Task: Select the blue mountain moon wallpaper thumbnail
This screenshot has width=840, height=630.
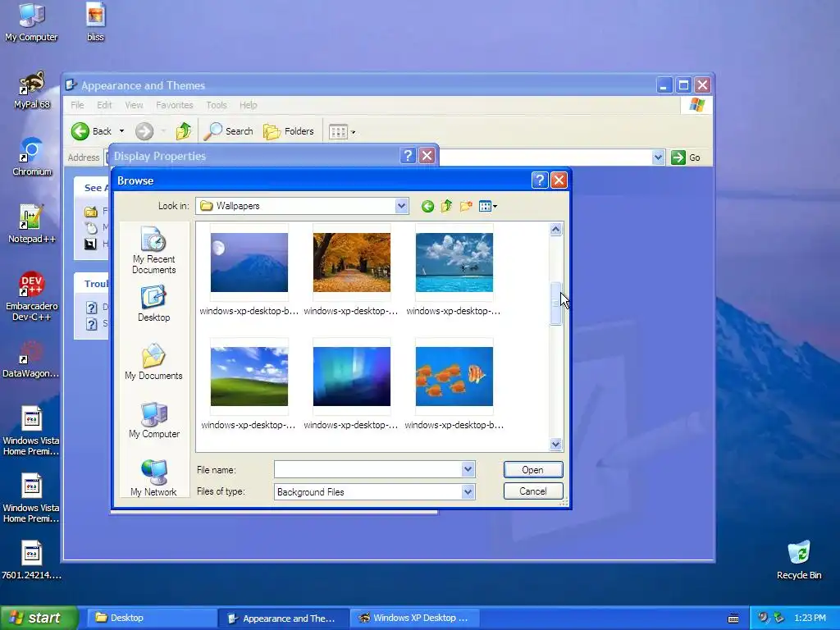Action: pyautogui.click(x=249, y=262)
